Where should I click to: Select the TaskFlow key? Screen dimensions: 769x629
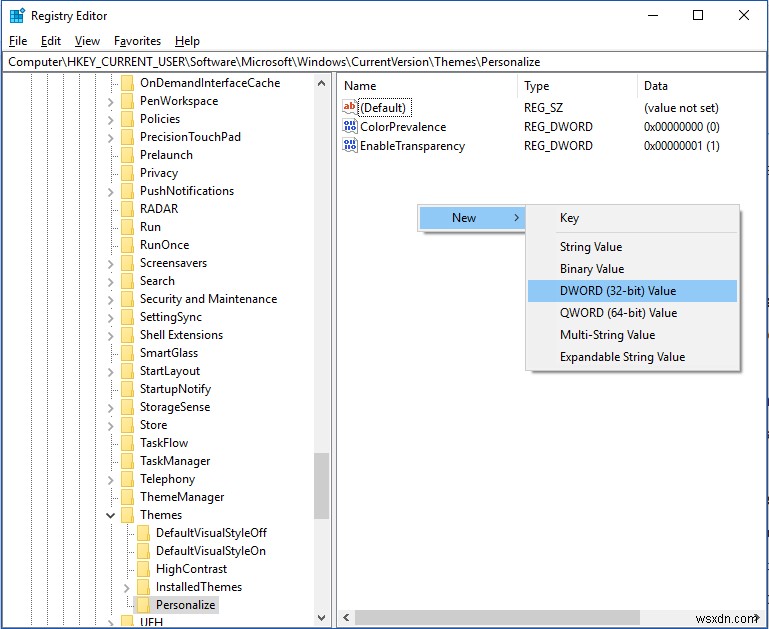coord(164,443)
